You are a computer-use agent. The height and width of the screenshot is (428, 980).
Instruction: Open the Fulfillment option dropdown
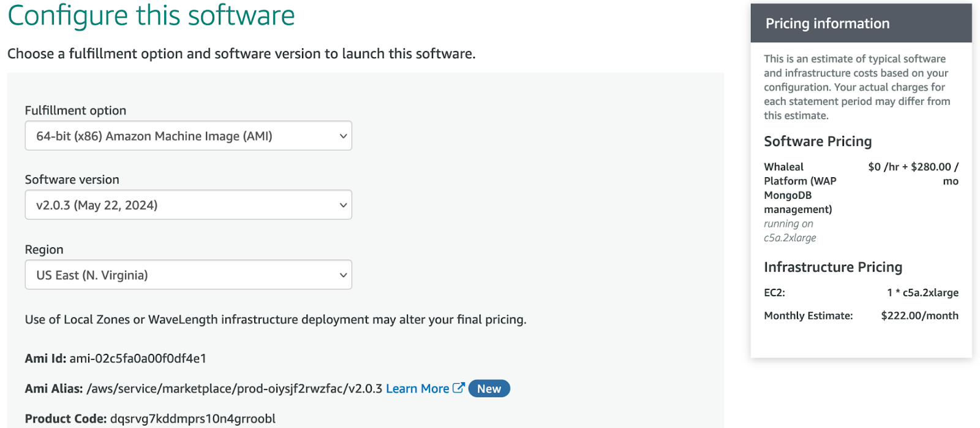(188, 136)
